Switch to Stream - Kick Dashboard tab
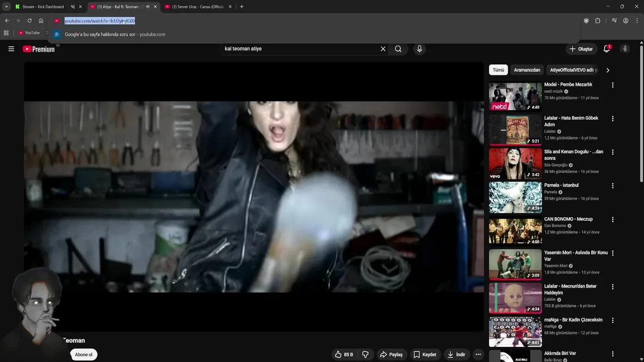 pos(43,7)
